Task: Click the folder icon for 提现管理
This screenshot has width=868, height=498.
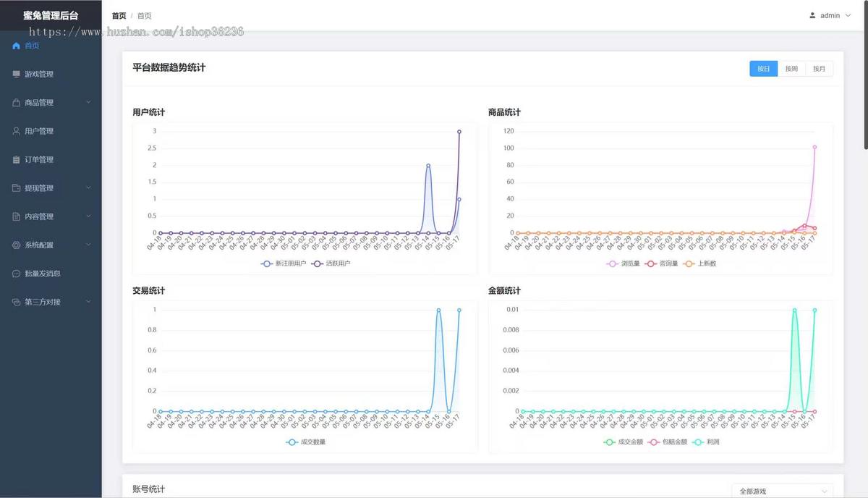Action: click(17, 188)
